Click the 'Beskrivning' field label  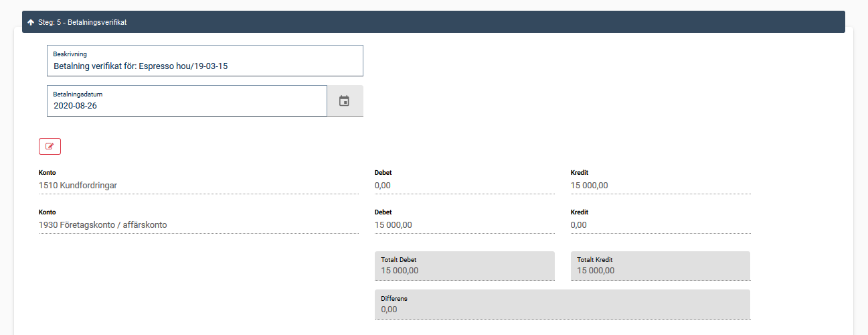pyautogui.click(x=70, y=54)
